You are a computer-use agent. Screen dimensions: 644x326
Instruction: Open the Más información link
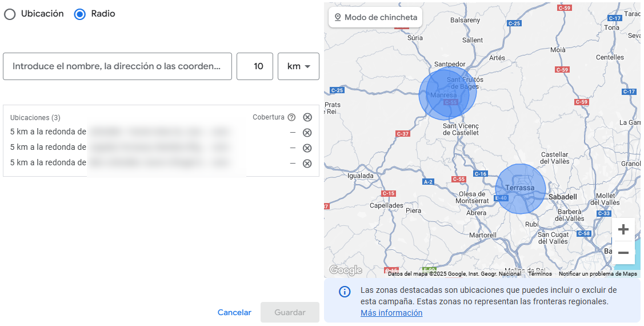tap(391, 313)
